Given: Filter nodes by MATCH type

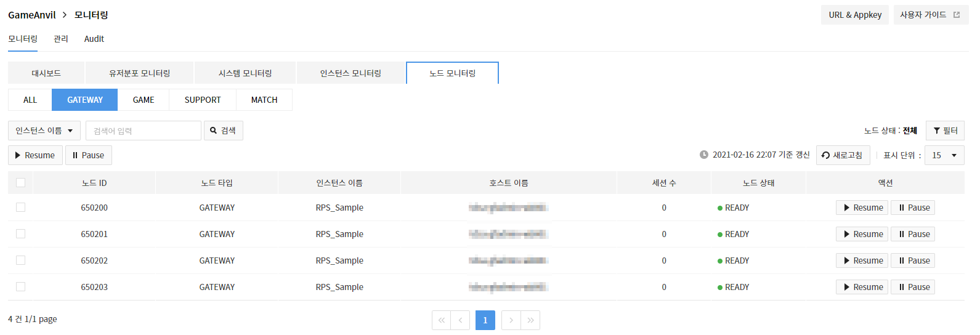Looking at the screenshot, I should click(x=264, y=100).
